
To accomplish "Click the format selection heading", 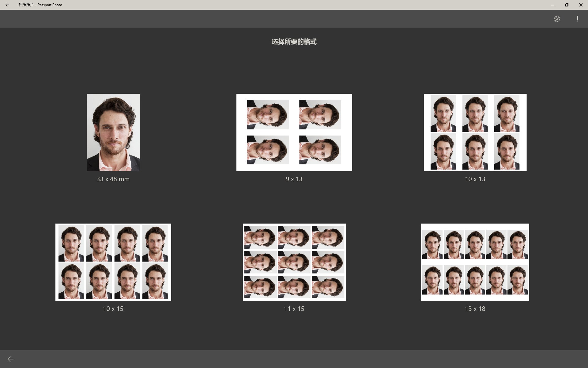I will pyautogui.click(x=294, y=42).
